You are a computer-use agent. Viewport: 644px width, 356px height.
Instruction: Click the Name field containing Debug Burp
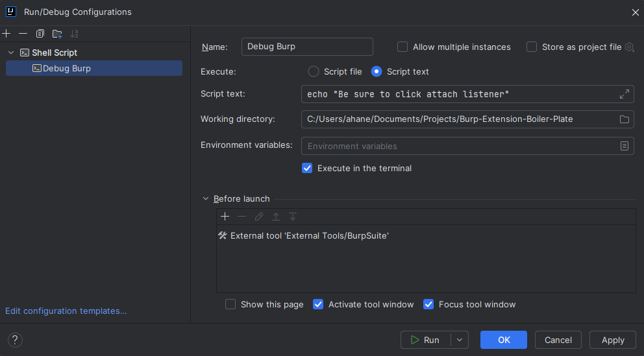(x=307, y=47)
